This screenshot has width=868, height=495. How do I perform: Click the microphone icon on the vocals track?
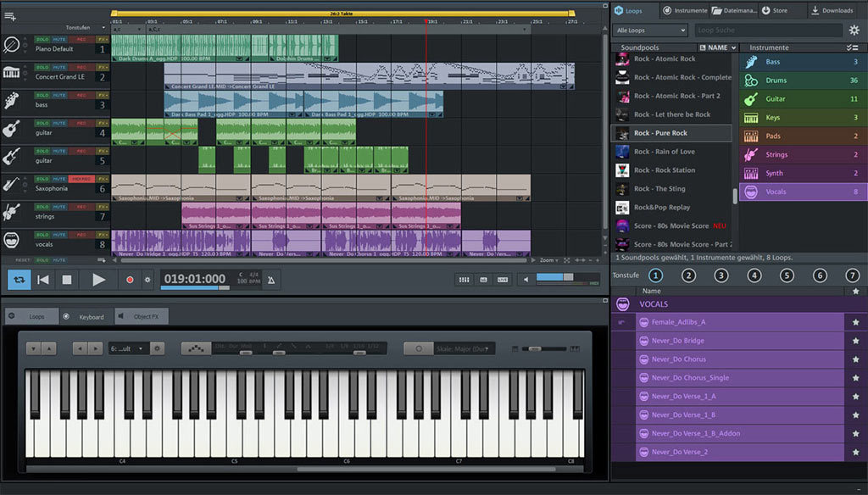[12, 238]
